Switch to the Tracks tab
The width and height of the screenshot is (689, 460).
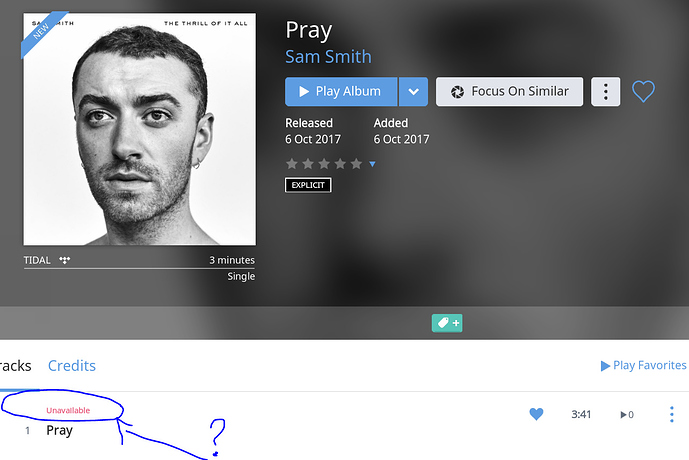pos(15,366)
